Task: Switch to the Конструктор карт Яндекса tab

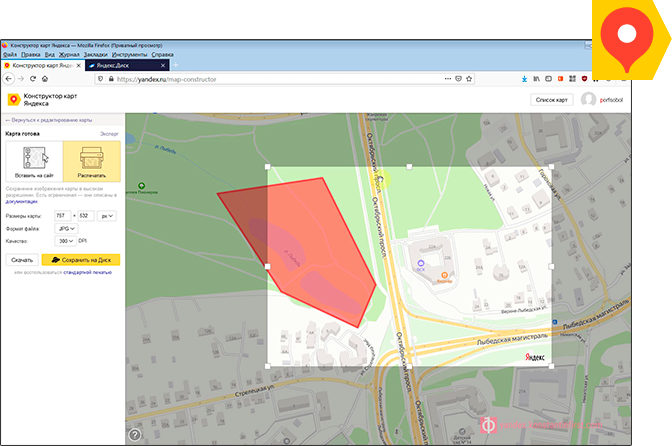Action: [x=42, y=66]
